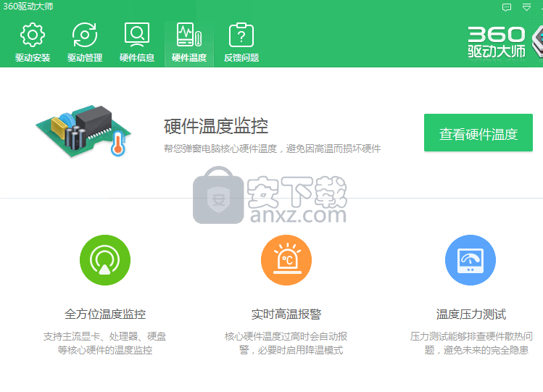Click the 实时高温报警 title text
The width and height of the screenshot is (543, 392).
point(286,314)
